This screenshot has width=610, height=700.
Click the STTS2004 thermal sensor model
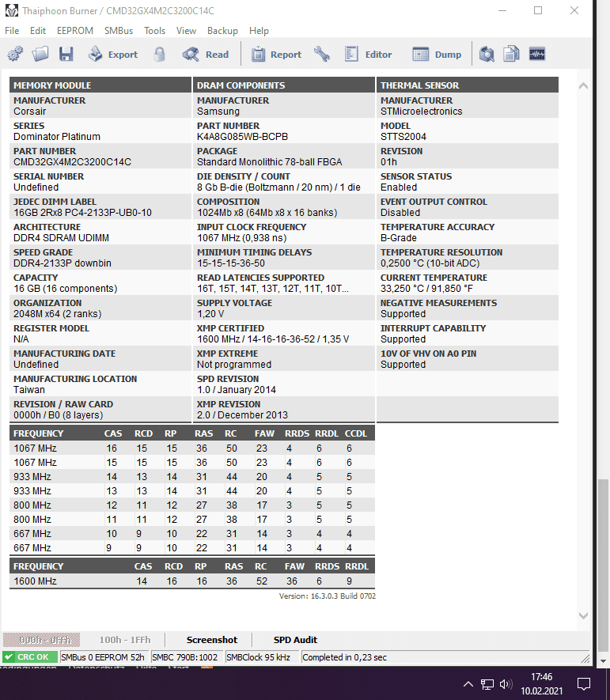[x=404, y=137]
